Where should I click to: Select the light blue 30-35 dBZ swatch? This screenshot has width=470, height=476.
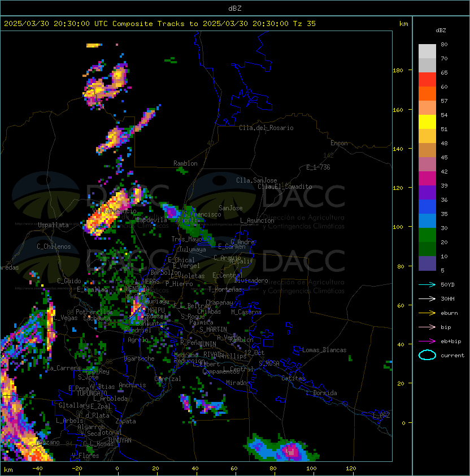coord(427,221)
